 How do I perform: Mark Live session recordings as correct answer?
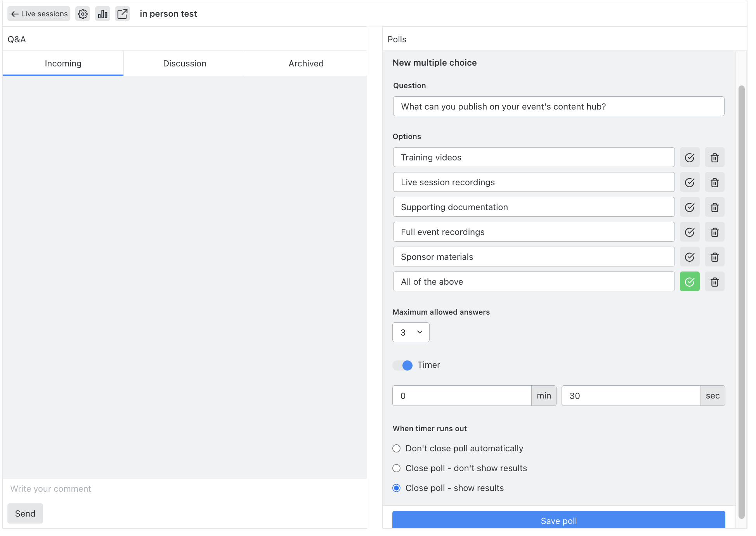tap(690, 182)
